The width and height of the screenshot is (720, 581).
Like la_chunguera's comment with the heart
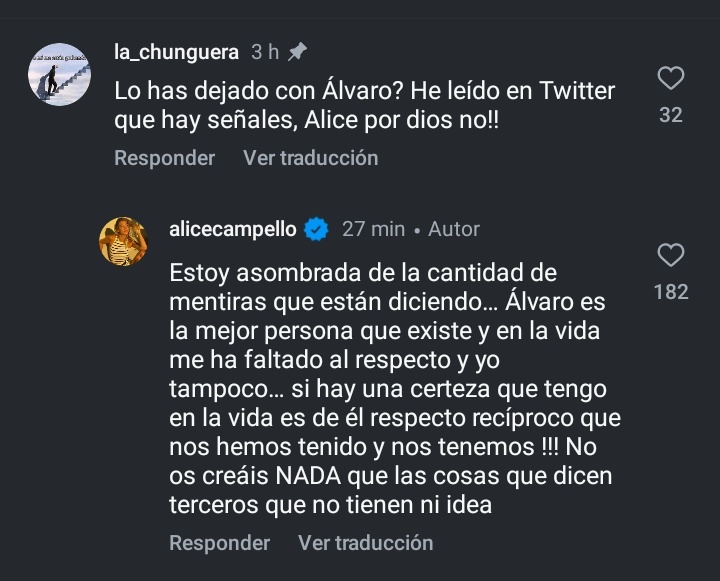pos(671,78)
